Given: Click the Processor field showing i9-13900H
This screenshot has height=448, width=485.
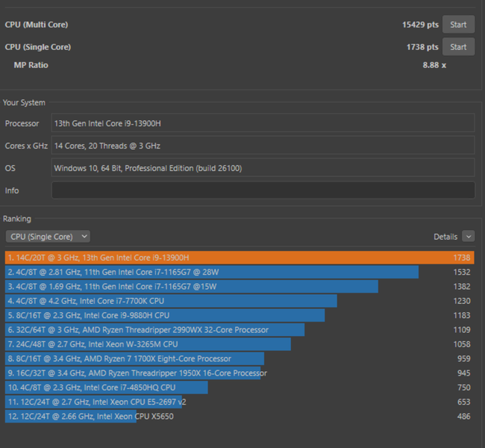Looking at the screenshot, I should click(263, 123).
